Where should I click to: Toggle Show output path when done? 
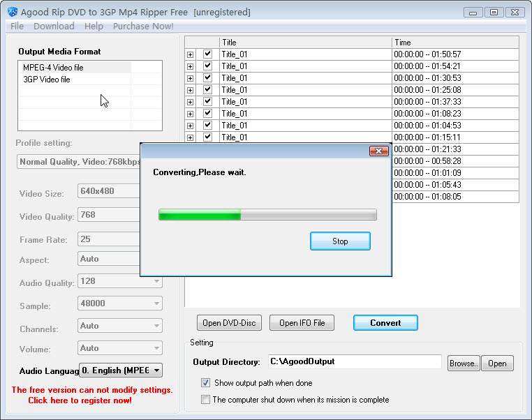205,383
